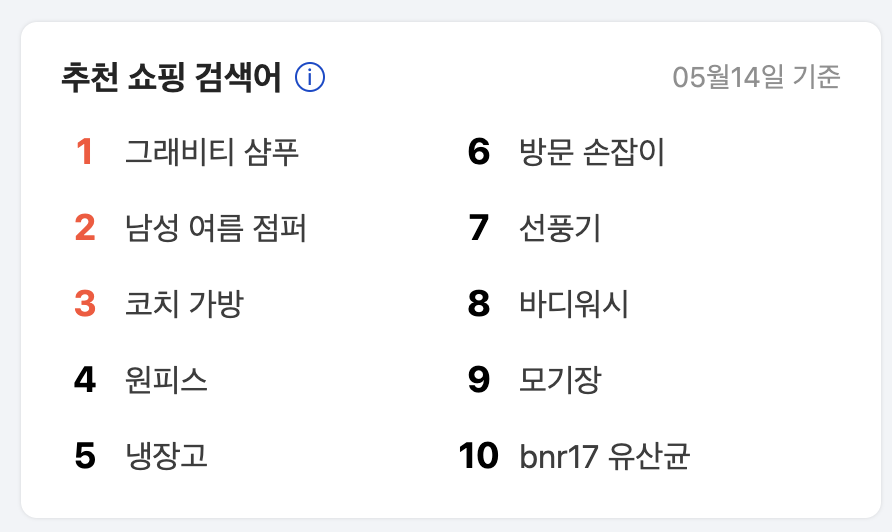
Task: Open search term 그래비티 샴푸
Action: pyautogui.click(x=212, y=152)
